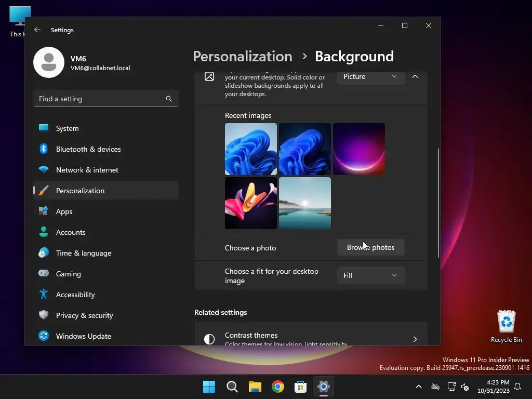Click the network display tray icon
The image size is (532, 399).
(451, 387)
